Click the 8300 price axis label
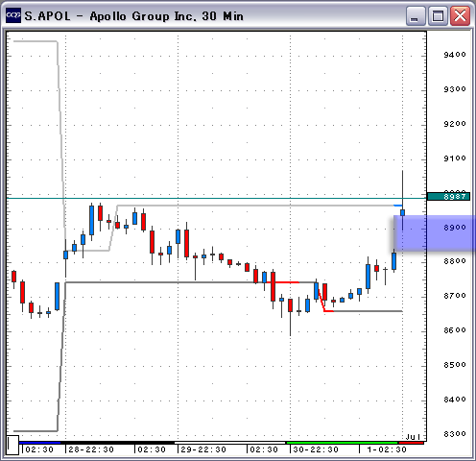Viewport: 476px width, 461px height. (455, 434)
